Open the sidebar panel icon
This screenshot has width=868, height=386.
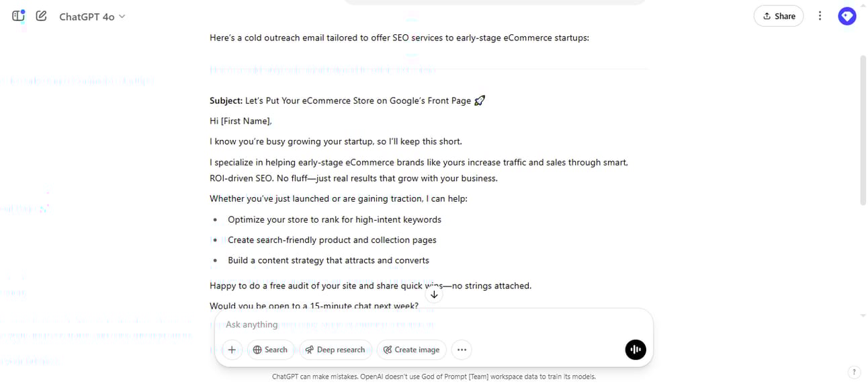click(18, 15)
